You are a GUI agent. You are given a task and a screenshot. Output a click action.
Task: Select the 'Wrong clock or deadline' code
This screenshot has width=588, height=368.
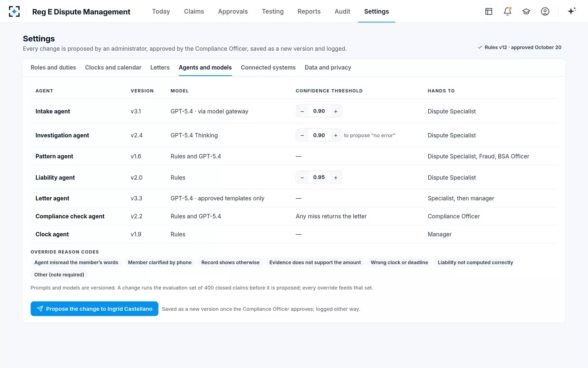click(399, 263)
